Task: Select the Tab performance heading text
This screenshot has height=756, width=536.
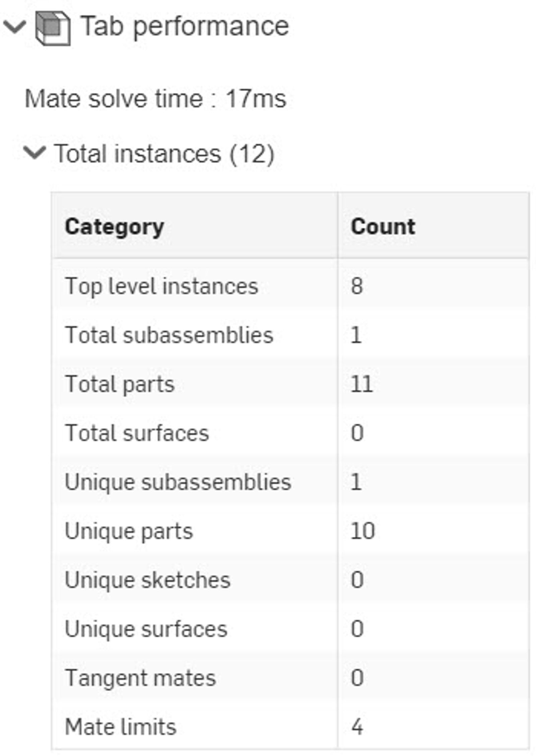Action: 185,26
